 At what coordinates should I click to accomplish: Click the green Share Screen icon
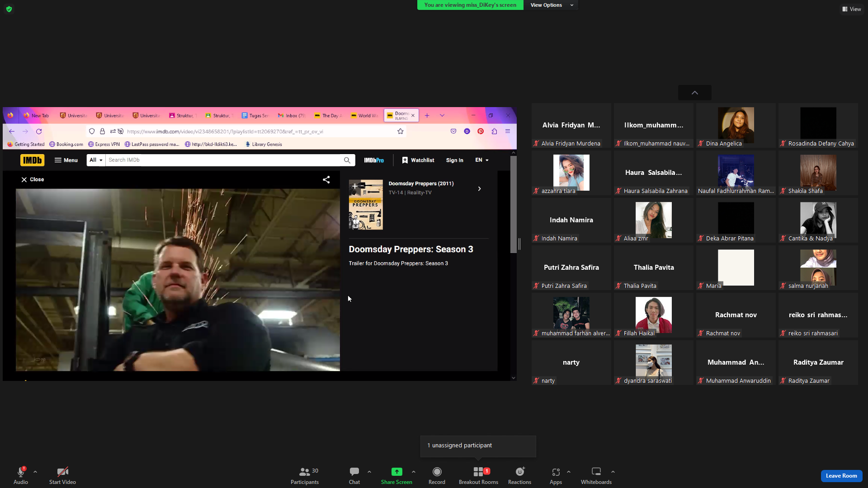point(396,472)
